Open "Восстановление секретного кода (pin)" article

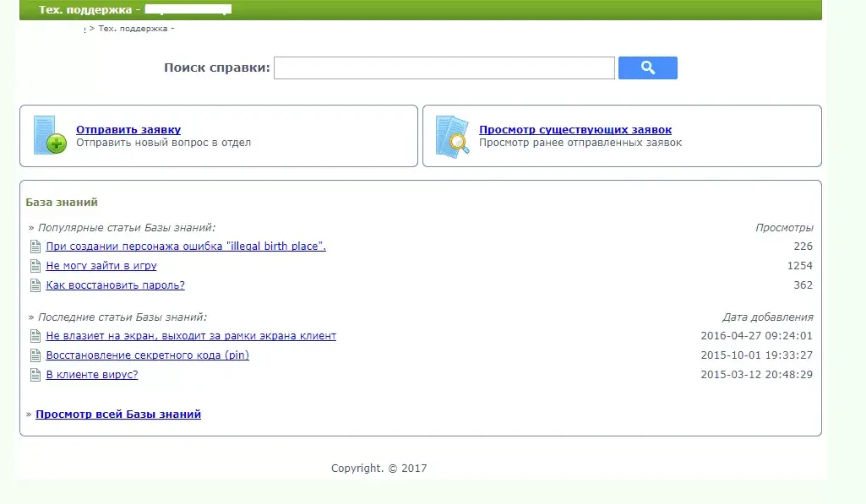(x=147, y=355)
